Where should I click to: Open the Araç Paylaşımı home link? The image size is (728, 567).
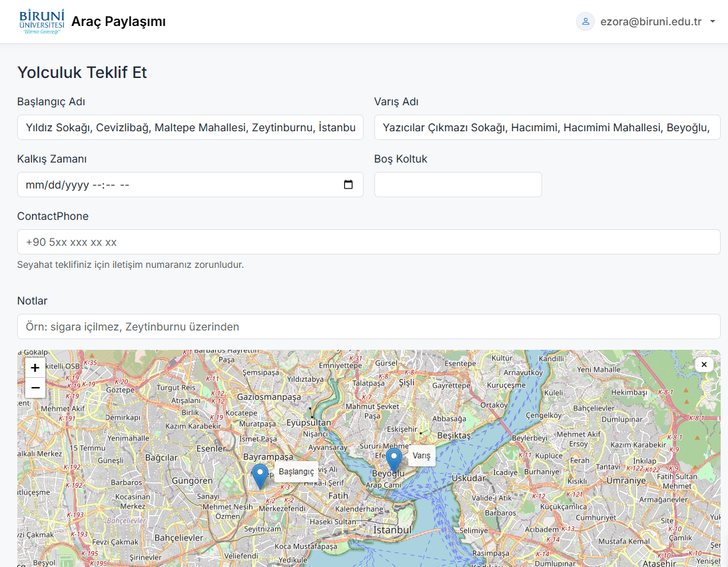[119, 21]
